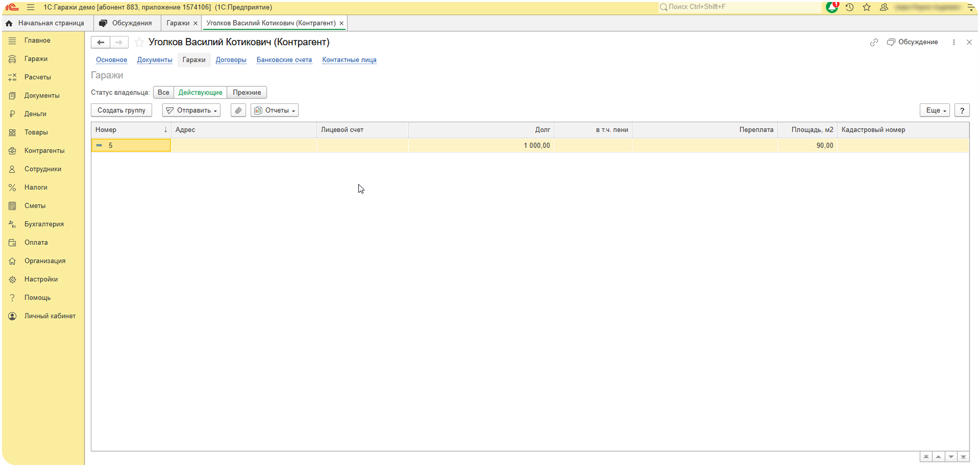Click the notification bell icon
Viewport: 980px width, 467px height.
click(x=831, y=7)
